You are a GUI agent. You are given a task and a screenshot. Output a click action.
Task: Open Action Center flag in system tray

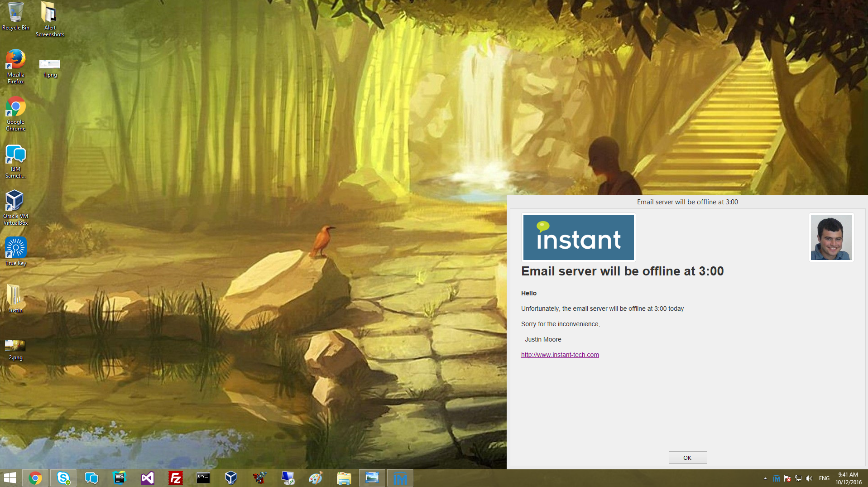[787, 478]
